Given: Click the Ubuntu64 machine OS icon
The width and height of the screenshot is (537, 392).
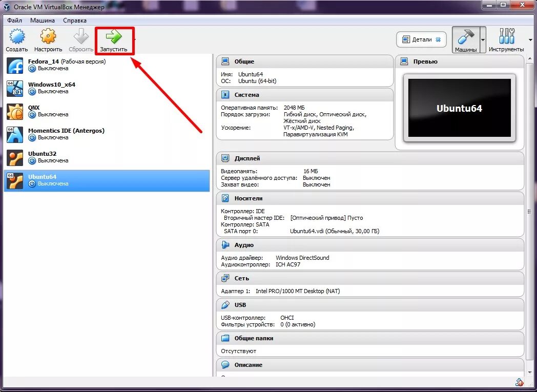Looking at the screenshot, I should [x=15, y=181].
